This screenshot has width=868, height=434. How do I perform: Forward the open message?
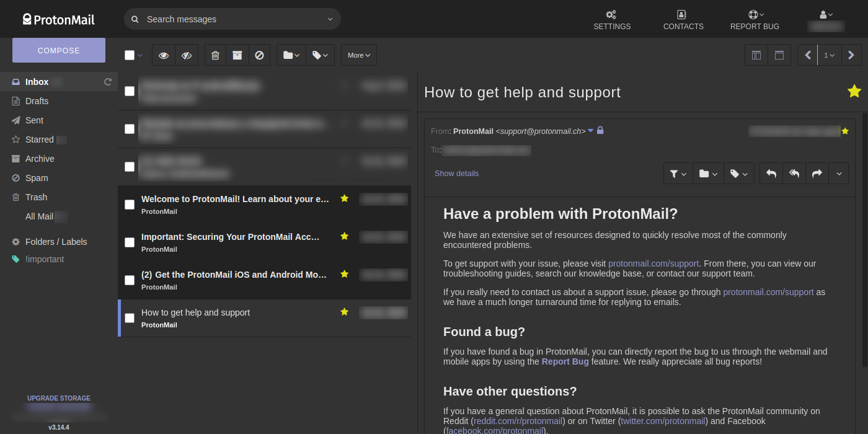817,173
